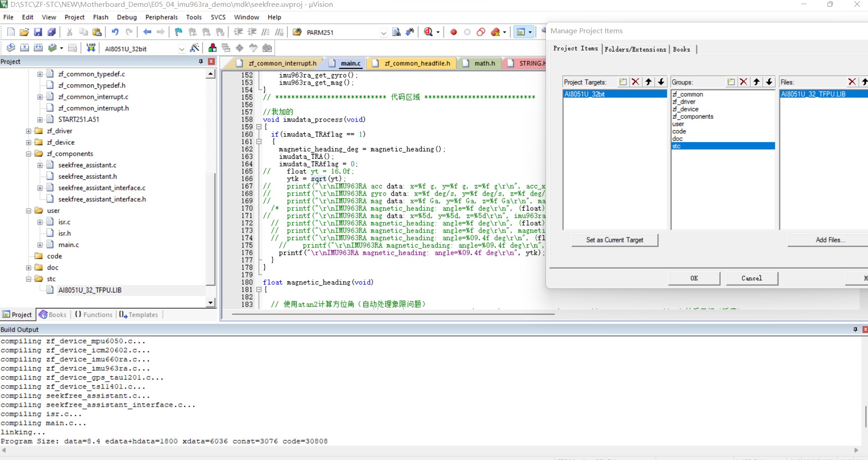Screen dimensions: 868x460
Task: Click Set as Current Target button
Action: pos(615,240)
